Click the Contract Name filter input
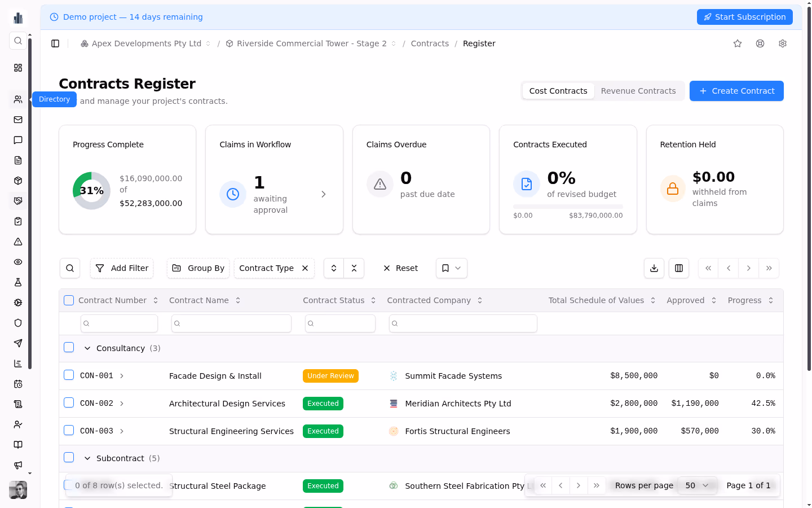 click(231, 323)
